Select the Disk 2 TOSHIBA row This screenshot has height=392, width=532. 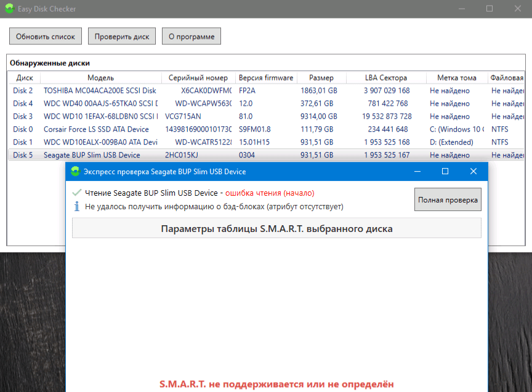[99, 90]
